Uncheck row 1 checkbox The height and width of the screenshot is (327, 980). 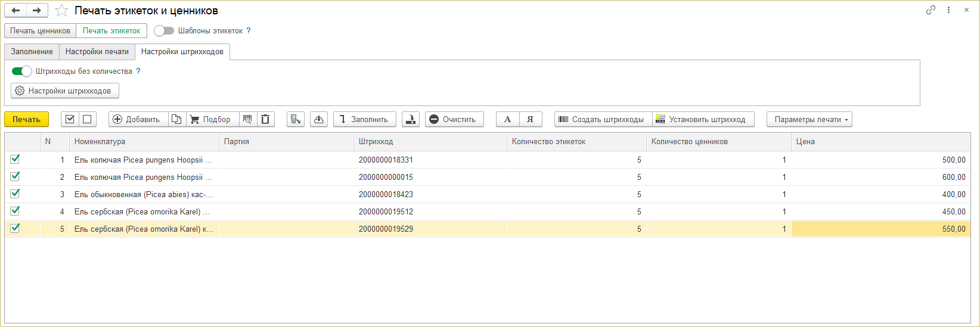point(15,159)
